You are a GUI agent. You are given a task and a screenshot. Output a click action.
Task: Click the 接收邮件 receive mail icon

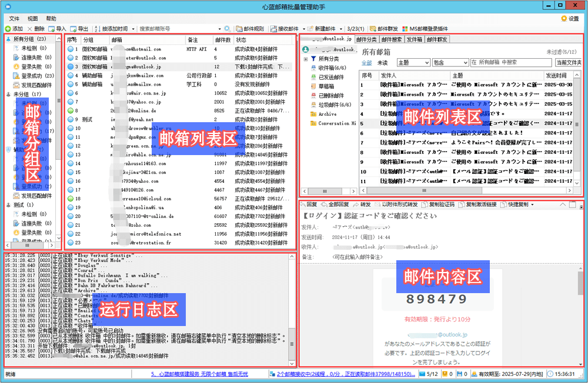(274, 29)
